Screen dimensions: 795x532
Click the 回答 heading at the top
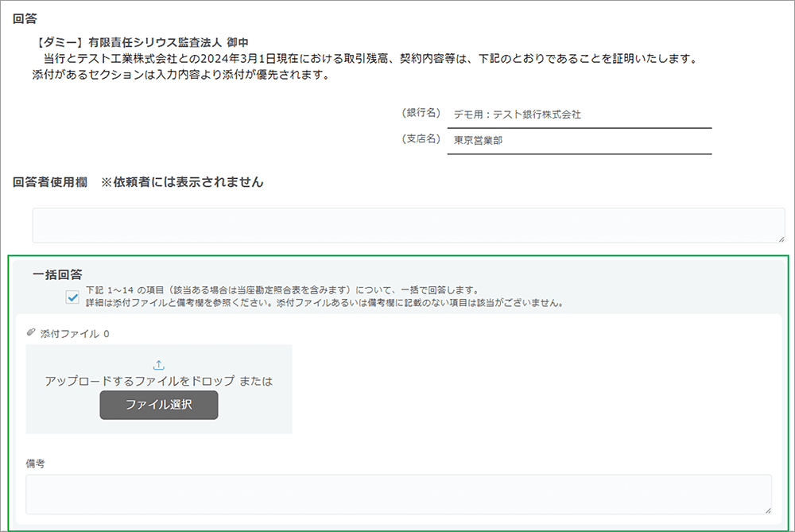coord(25,17)
